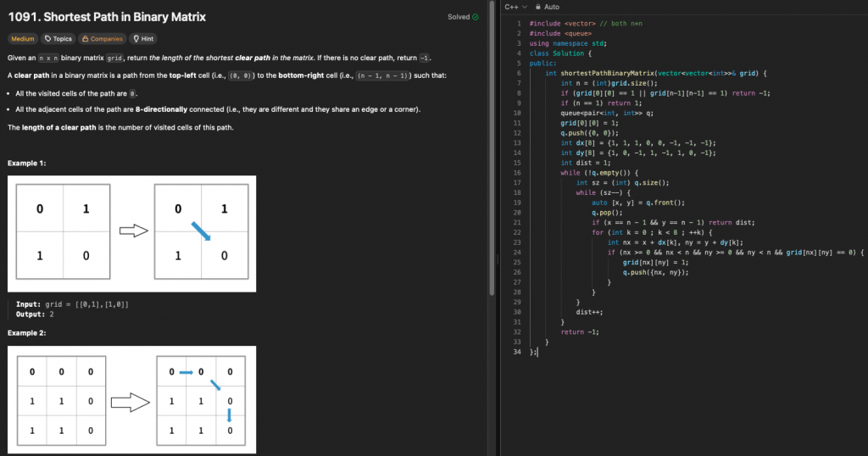This screenshot has width=868, height=456.
Task: Click code line "auto [x, y] = q.front();"
Action: pos(638,203)
